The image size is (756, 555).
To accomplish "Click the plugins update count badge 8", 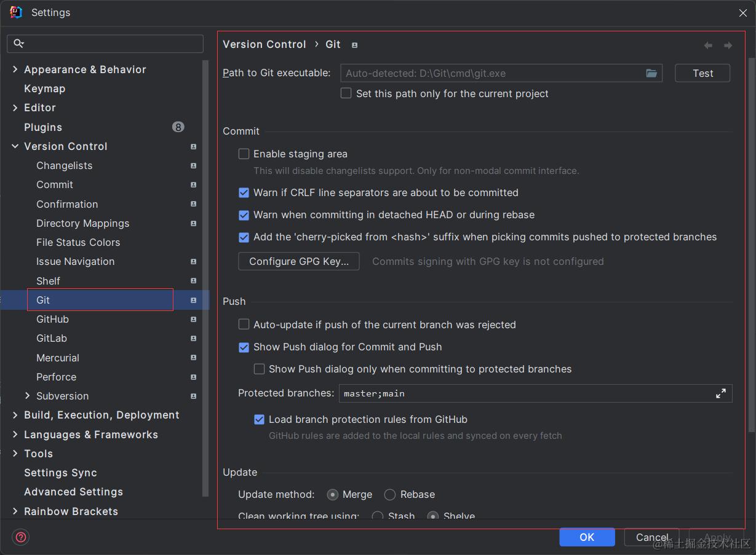I will pos(178,127).
